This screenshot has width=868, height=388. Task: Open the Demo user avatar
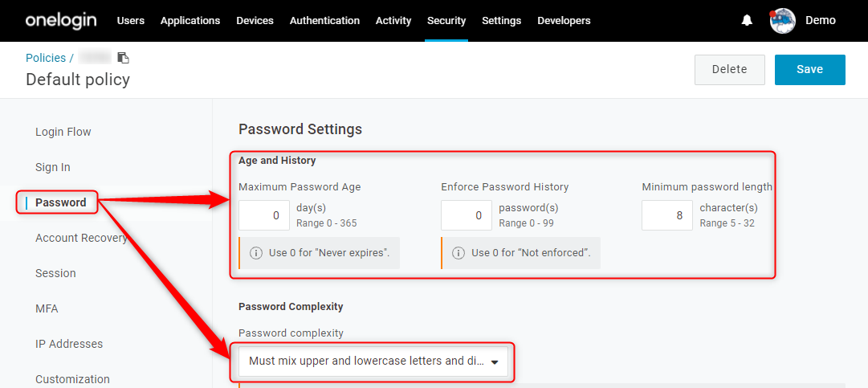tap(782, 21)
